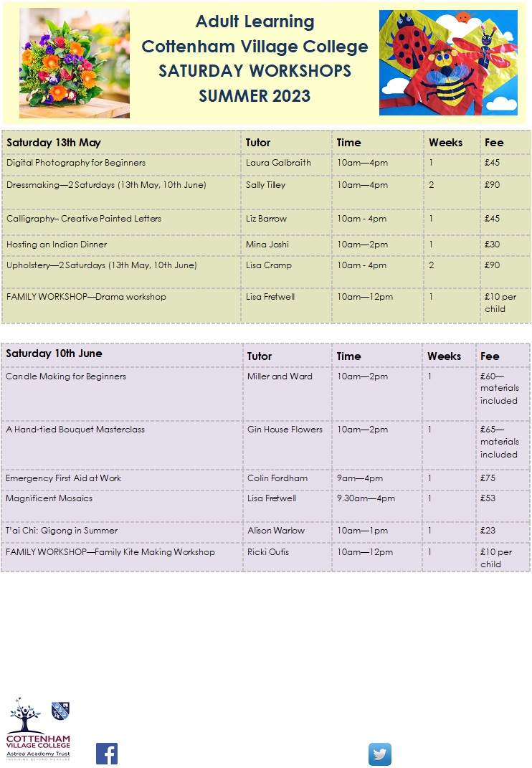Screen dimensions: 532x768
Task: Click tutor name 'Laura Galbraith'
Action: coord(278,163)
